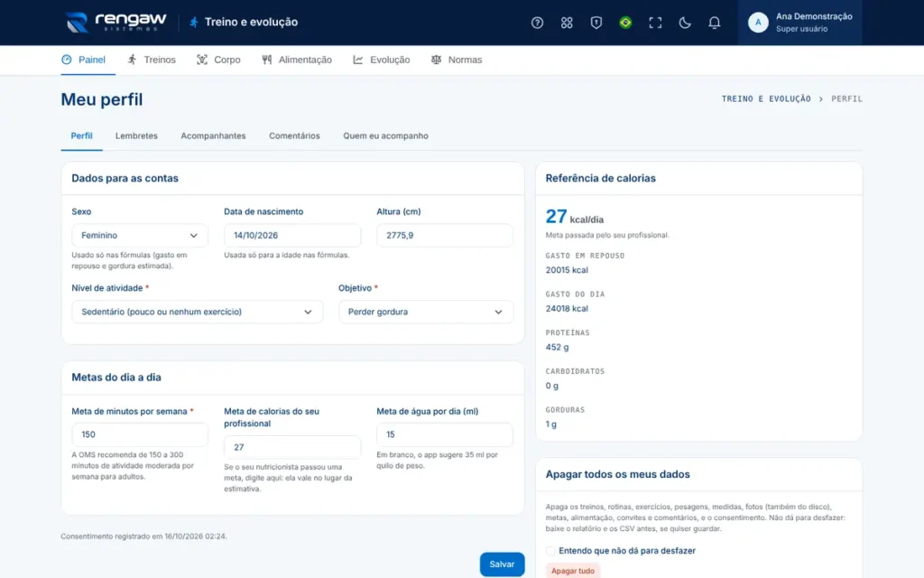Toggle fullscreen mode icon
Viewport: 924px width, 578px height.
655,23
